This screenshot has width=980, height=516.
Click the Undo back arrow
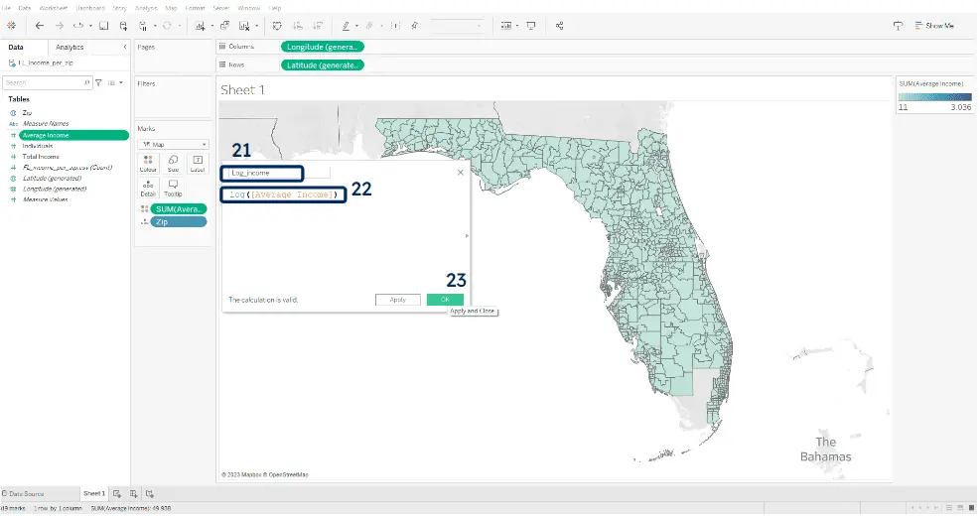[x=39, y=25]
